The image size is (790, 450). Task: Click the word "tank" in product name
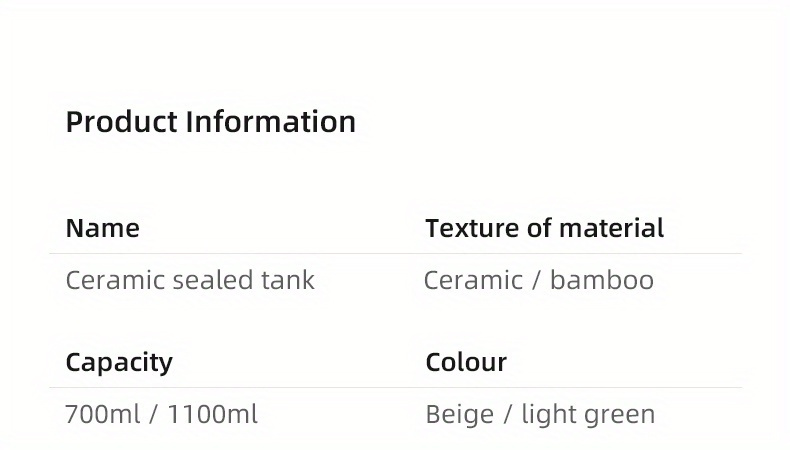coord(288,280)
